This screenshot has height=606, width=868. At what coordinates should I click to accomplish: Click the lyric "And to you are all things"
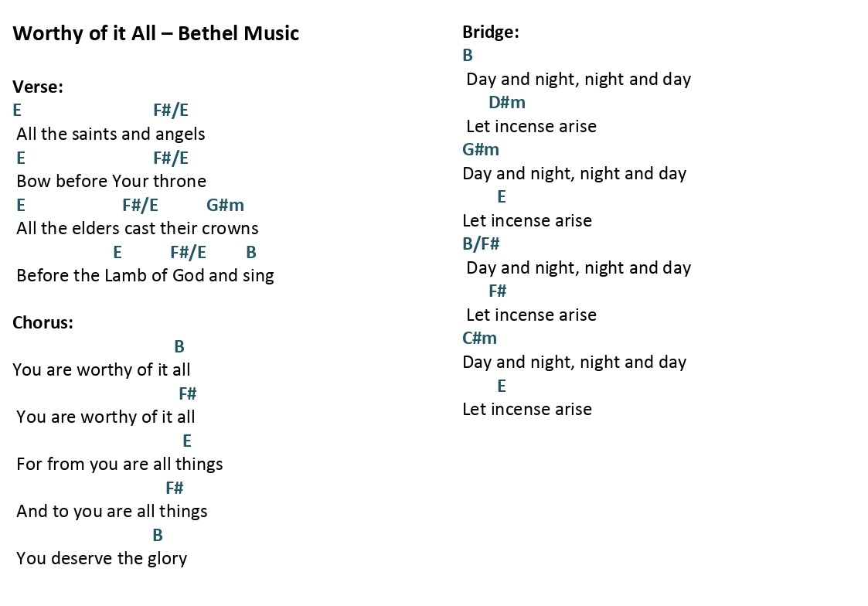click(112, 512)
